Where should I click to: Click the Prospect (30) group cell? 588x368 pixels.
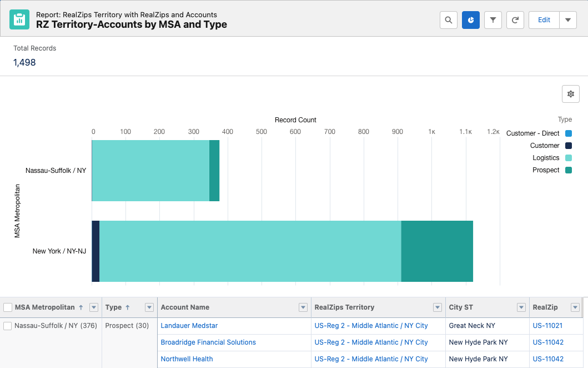(127, 326)
